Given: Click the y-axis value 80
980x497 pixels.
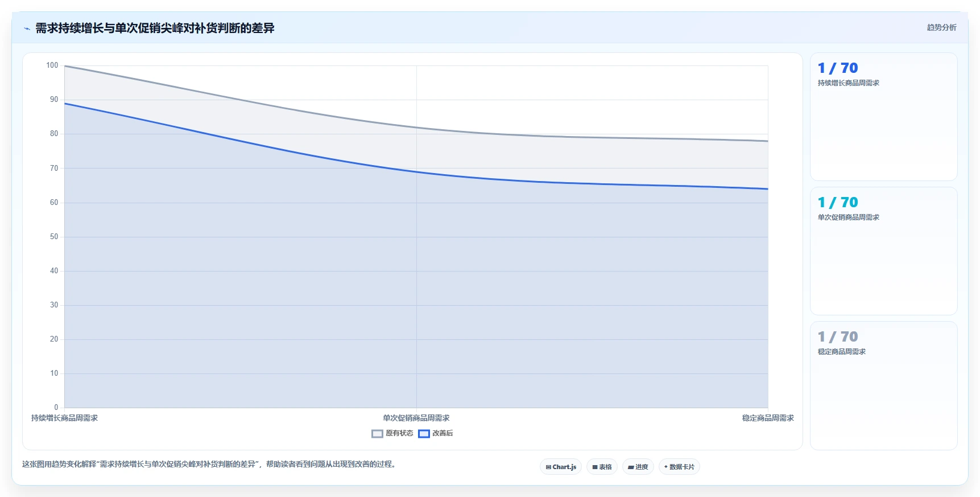Looking at the screenshot, I should point(54,134).
